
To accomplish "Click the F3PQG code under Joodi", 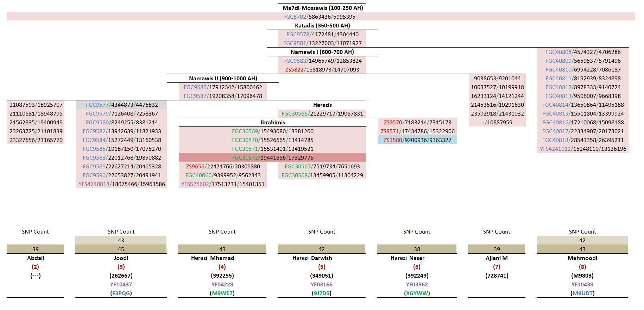I will 121,293.
